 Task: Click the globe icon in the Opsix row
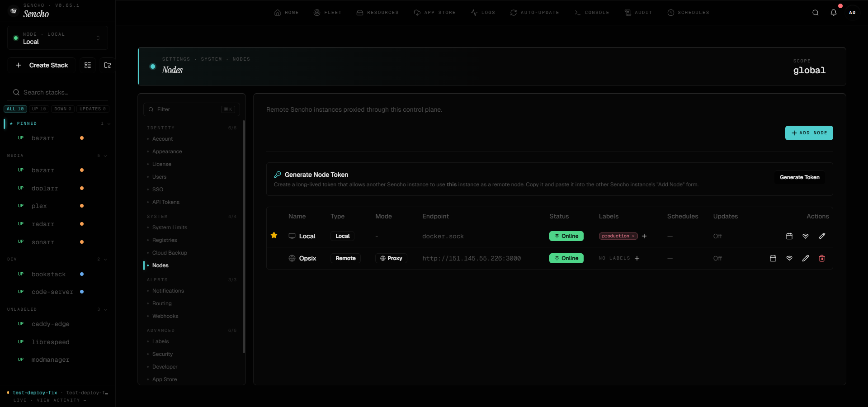coord(292,258)
